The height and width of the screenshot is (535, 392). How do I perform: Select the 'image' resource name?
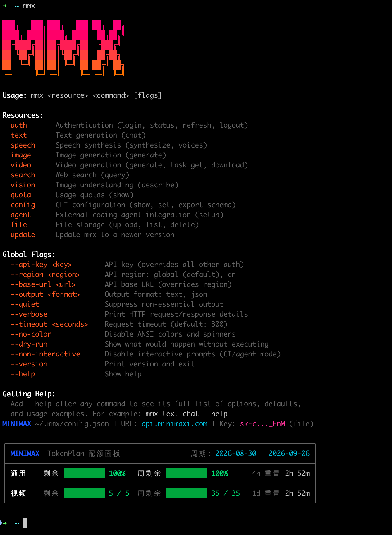coord(21,155)
